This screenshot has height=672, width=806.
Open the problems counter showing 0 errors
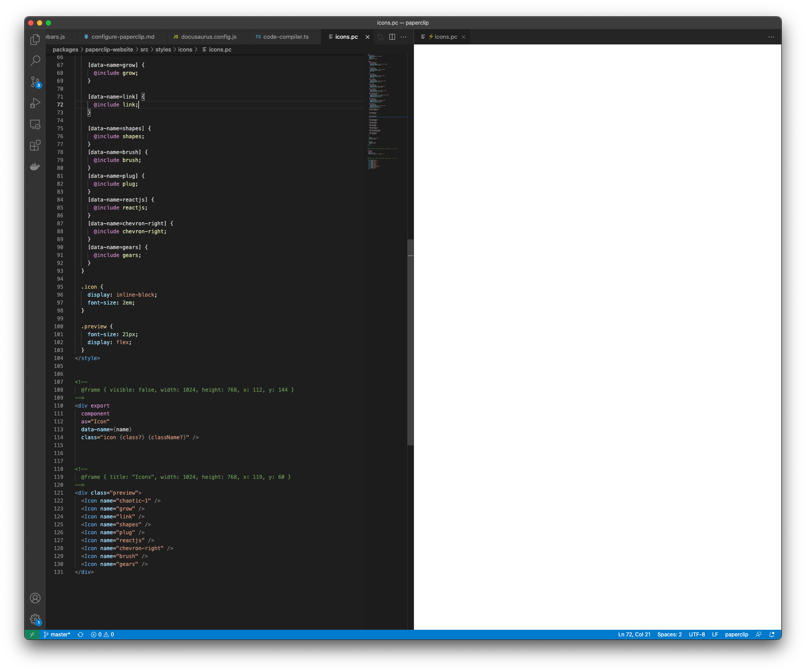tap(103, 635)
